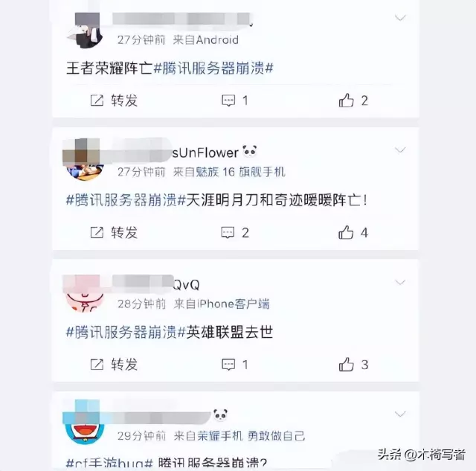Expand chevron menu on the sUnFlower post
The width and height of the screenshot is (476, 471).
400,150
